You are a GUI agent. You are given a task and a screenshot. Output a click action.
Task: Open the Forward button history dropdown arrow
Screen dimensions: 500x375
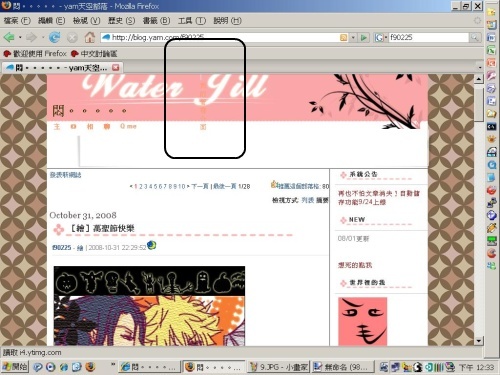(42, 37)
